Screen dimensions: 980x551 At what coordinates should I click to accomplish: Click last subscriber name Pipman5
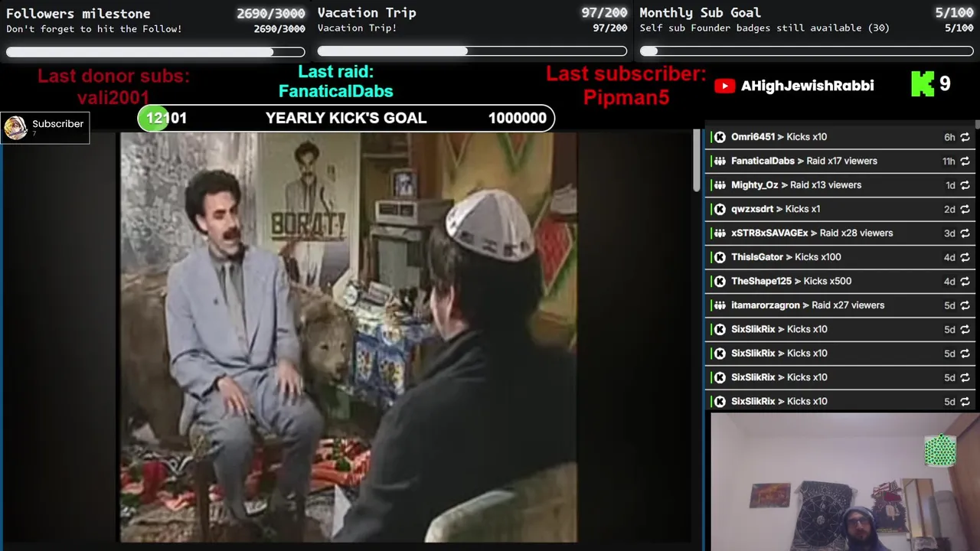[626, 97]
